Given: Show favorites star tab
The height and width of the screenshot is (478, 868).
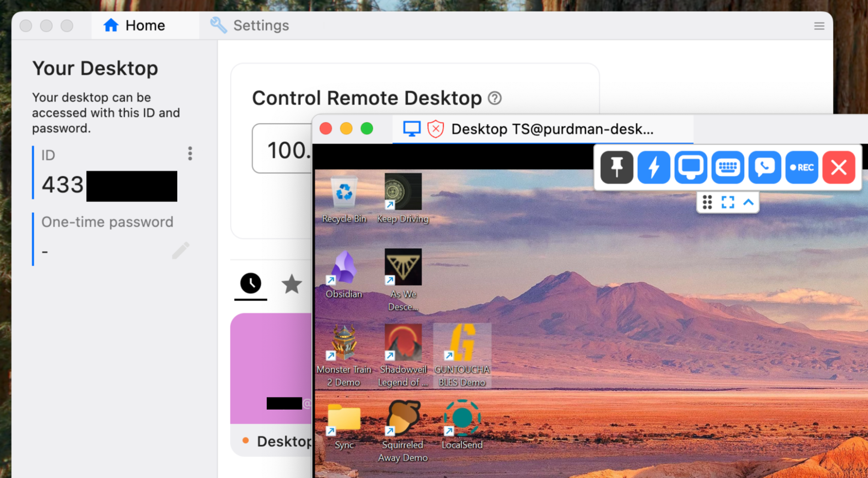Looking at the screenshot, I should pos(291,284).
